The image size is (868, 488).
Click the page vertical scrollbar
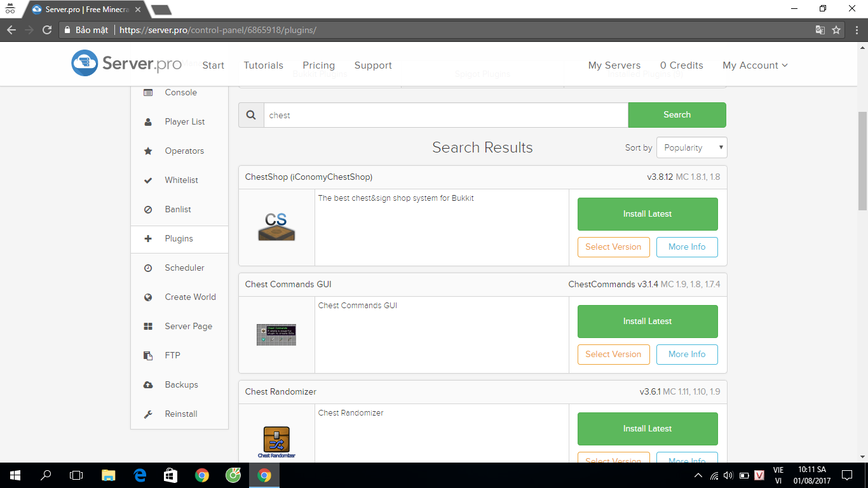(862, 161)
